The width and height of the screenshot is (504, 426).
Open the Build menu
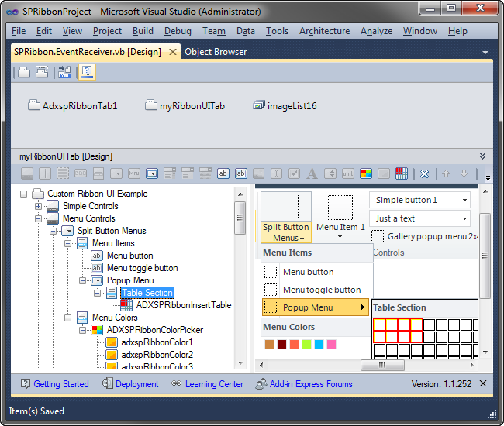point(143,31)
